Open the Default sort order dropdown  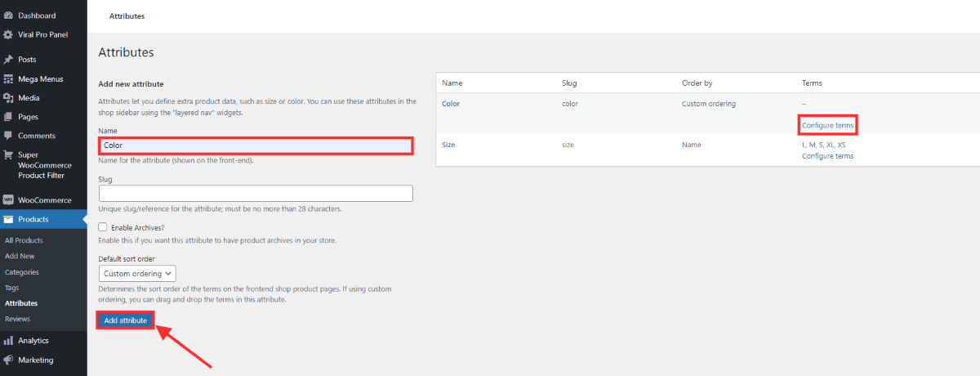pos(137,274)
